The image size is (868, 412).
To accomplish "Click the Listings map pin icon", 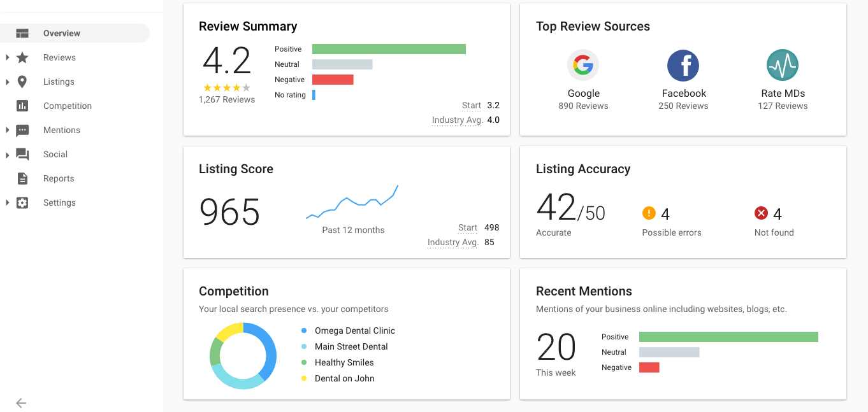I will [22, 82].
